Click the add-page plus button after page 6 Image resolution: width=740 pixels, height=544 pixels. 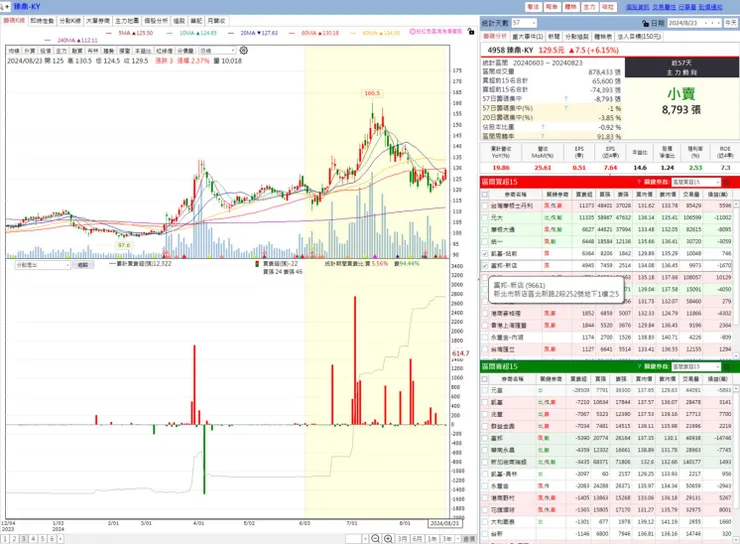(x=60, y=539)
